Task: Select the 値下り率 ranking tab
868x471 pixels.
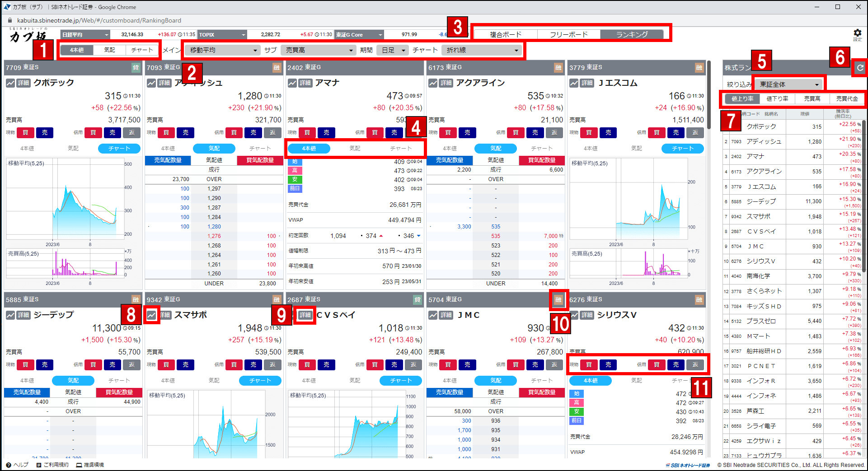Action: point(777,99)
